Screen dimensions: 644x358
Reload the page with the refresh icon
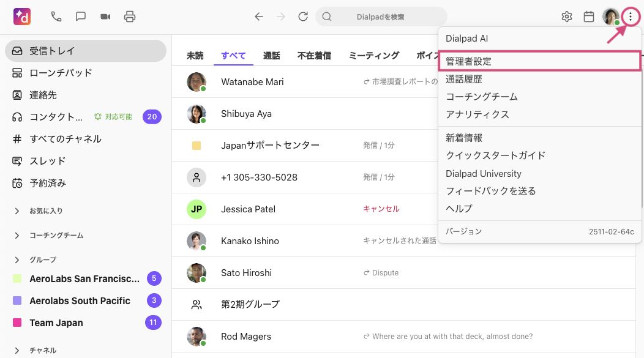303,17
